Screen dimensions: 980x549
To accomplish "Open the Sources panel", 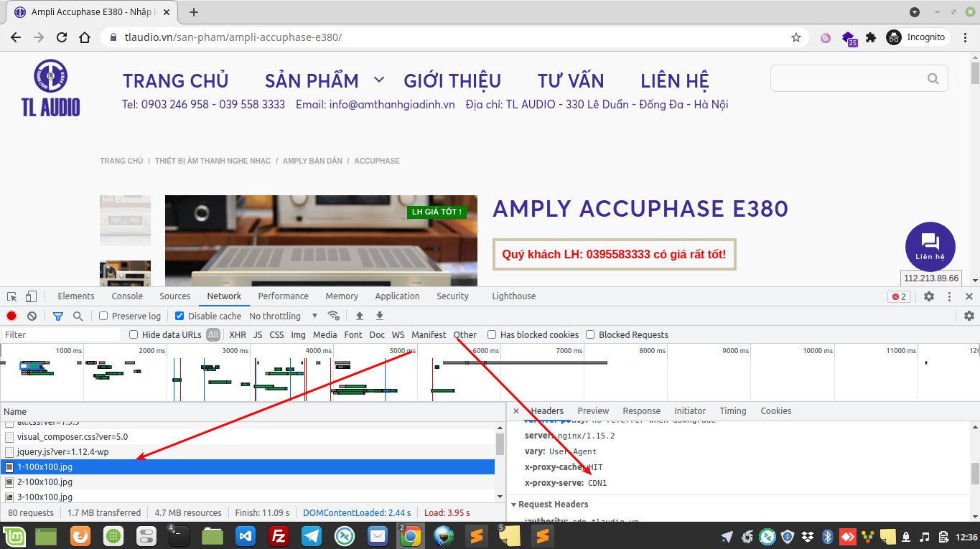I will (175, 296).
